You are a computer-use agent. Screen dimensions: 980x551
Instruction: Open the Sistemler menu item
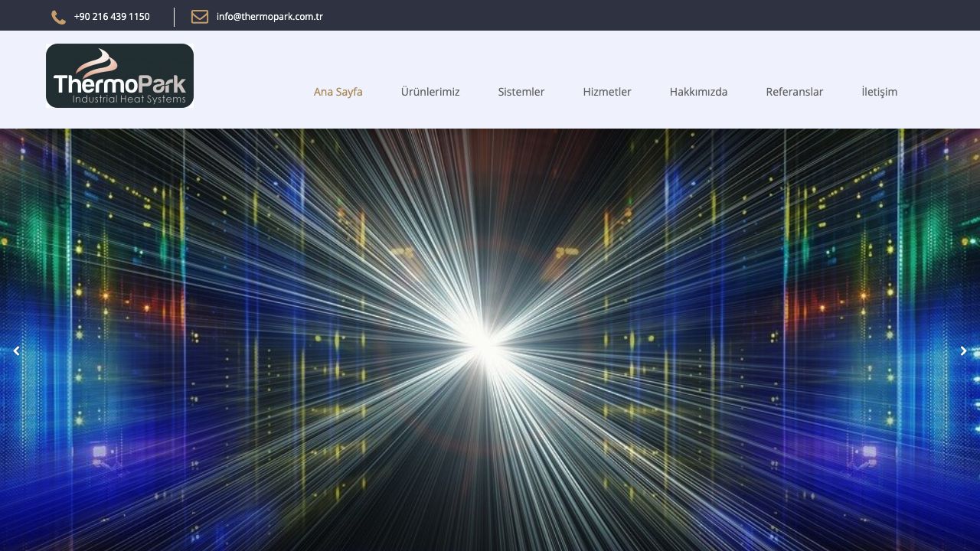[521, 92]
